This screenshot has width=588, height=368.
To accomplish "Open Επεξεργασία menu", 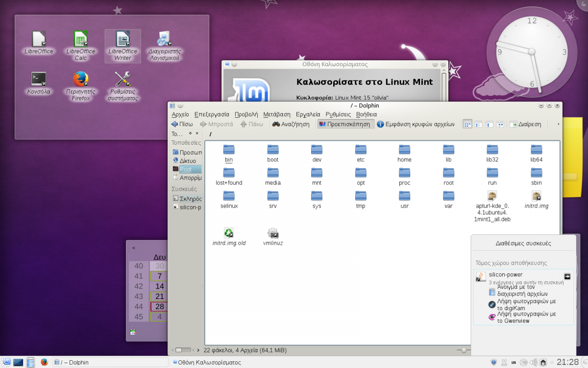I will pyautogui.click(x=212, y=114).
